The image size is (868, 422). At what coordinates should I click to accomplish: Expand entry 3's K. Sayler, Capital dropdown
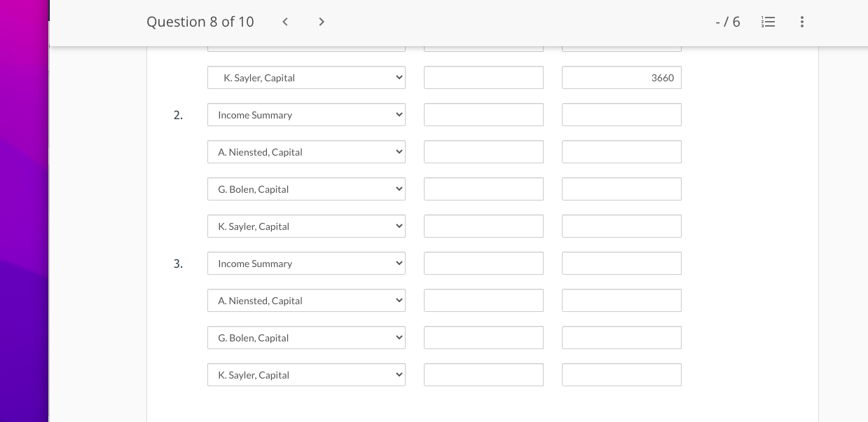tap(306, 375)
